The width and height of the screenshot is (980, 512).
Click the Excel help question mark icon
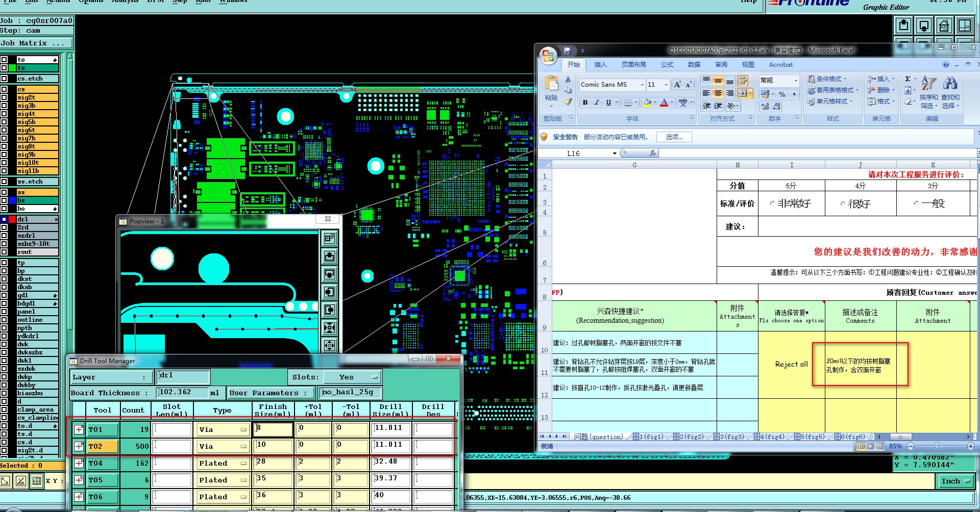point(946,65)
